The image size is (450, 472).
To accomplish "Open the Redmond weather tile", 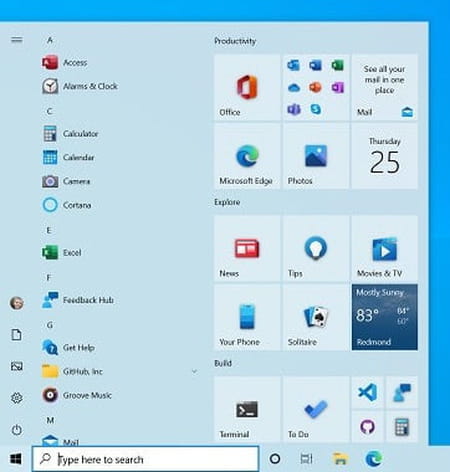I will pos(384,317).
